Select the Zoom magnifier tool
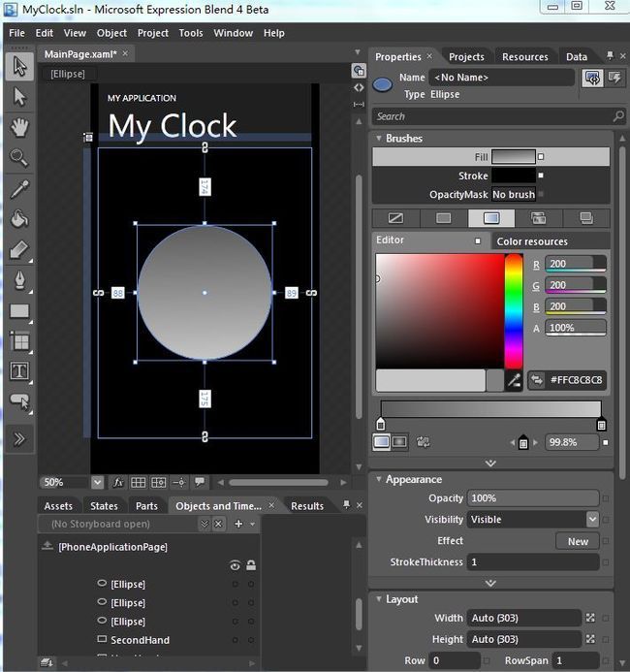The height and width of the screenshot is (672, 630). 19,158
